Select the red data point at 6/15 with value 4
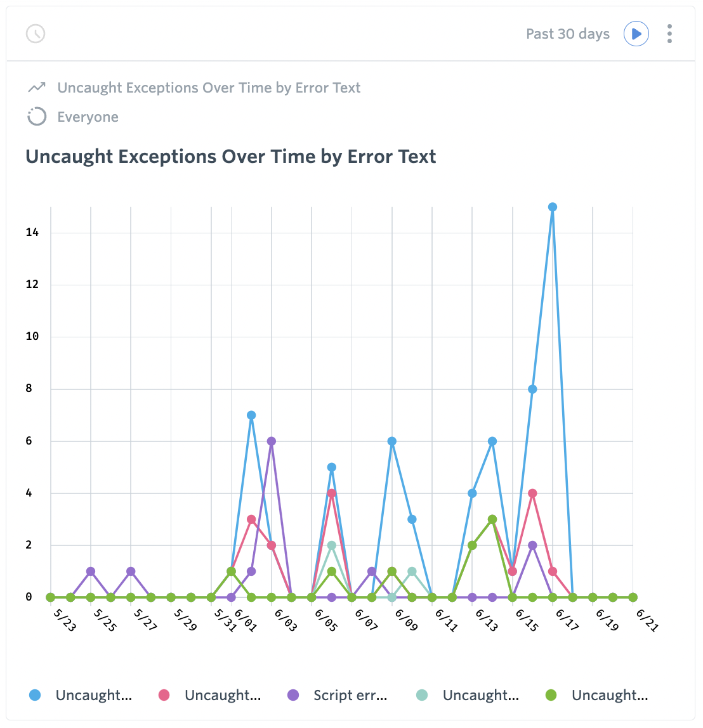Screen dimensions: 703x728 (x=532, y=491)
